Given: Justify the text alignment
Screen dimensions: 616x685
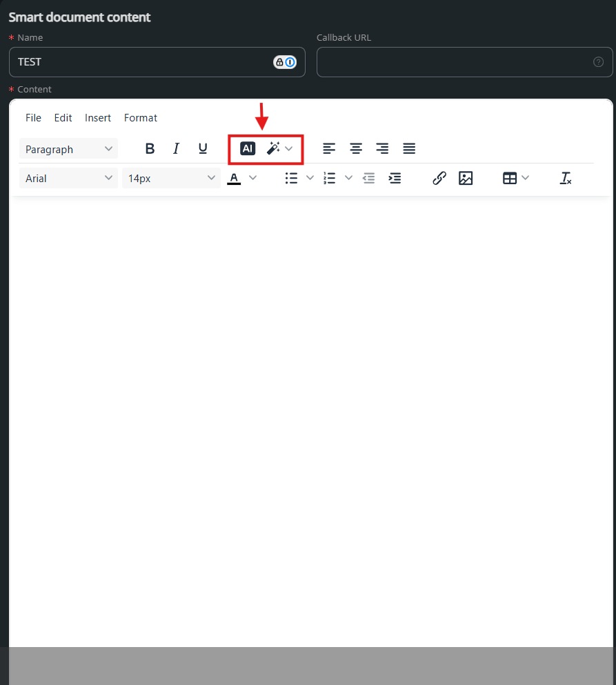Looking at the screenshot, I should [x=409, y=148].
